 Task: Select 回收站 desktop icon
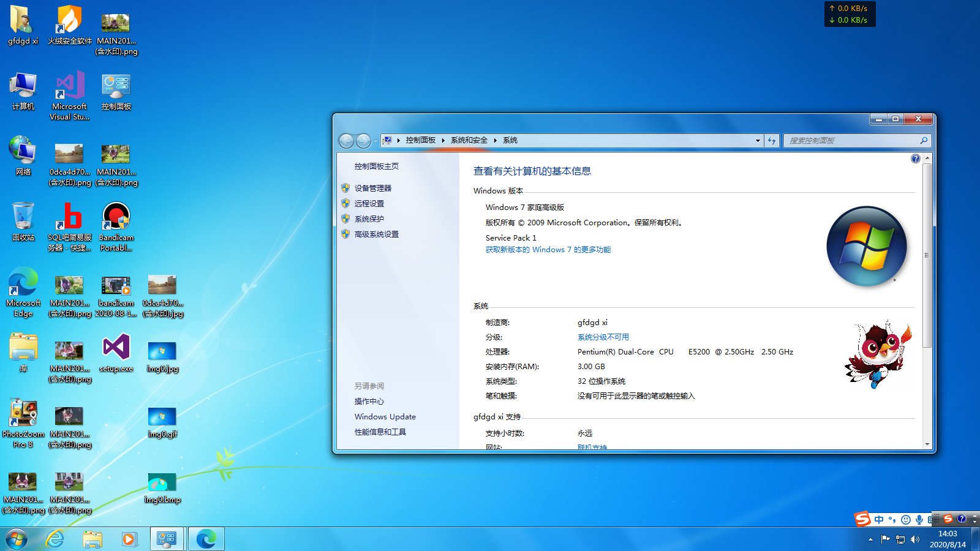pyautogui.click(x=23, y=222)
